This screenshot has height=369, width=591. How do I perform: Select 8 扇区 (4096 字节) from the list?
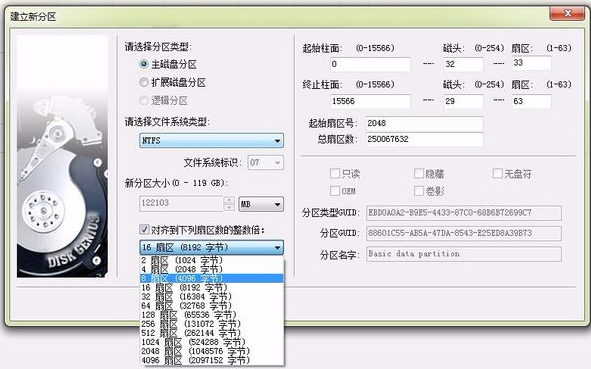tap(211, 279)
